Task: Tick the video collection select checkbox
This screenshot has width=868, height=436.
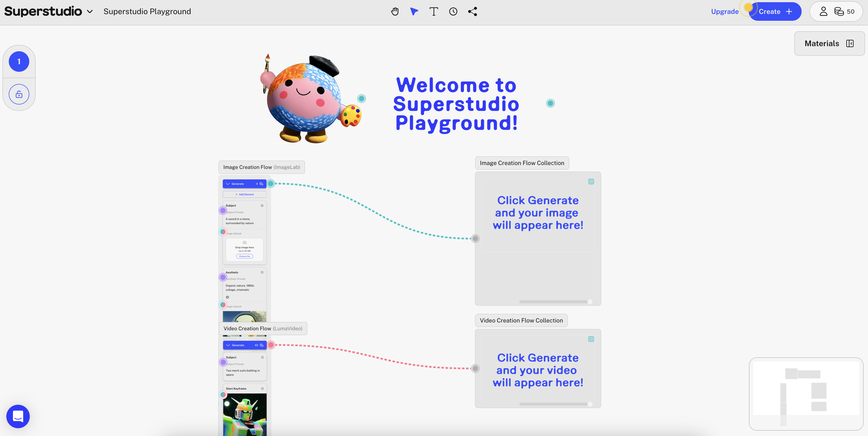Action: [591, 339]
